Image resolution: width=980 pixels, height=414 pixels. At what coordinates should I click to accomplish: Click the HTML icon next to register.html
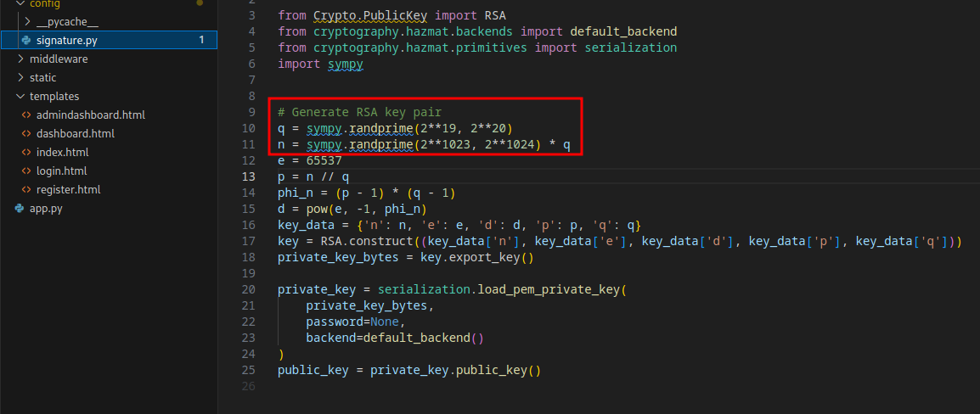[x=27, y=189]
